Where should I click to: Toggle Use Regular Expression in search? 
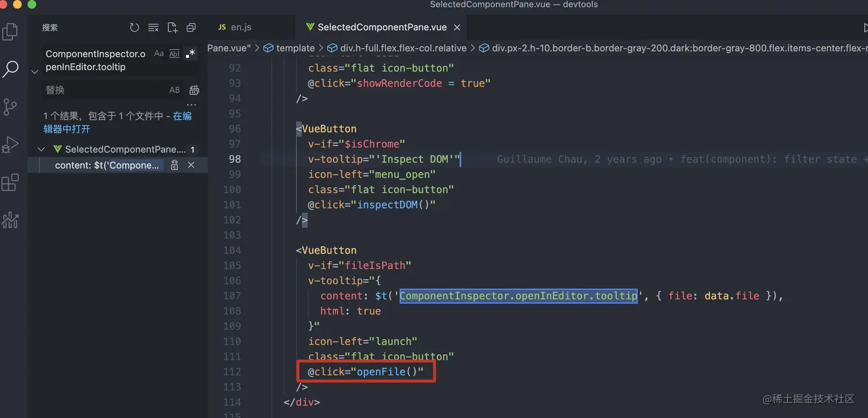(x=191, y=53)
